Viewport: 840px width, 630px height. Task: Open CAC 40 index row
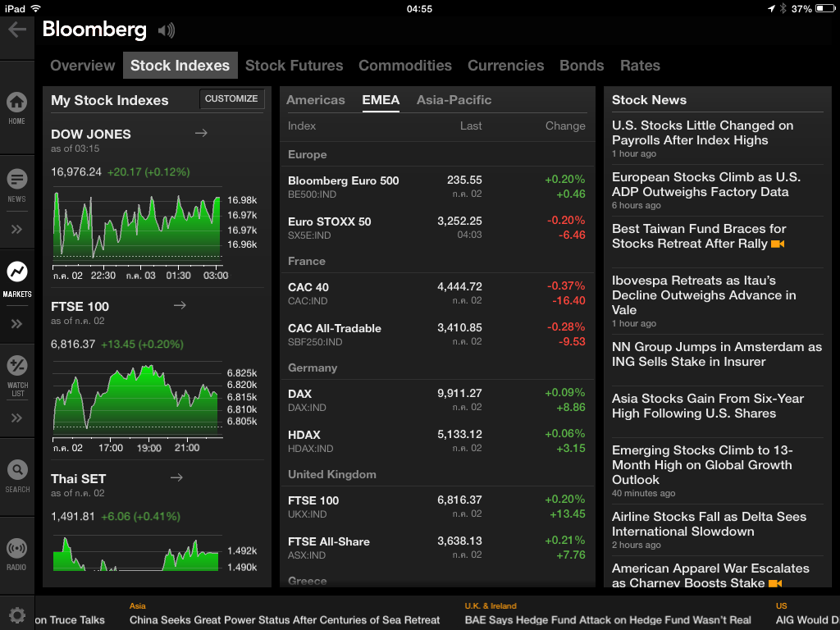(436, 293)
